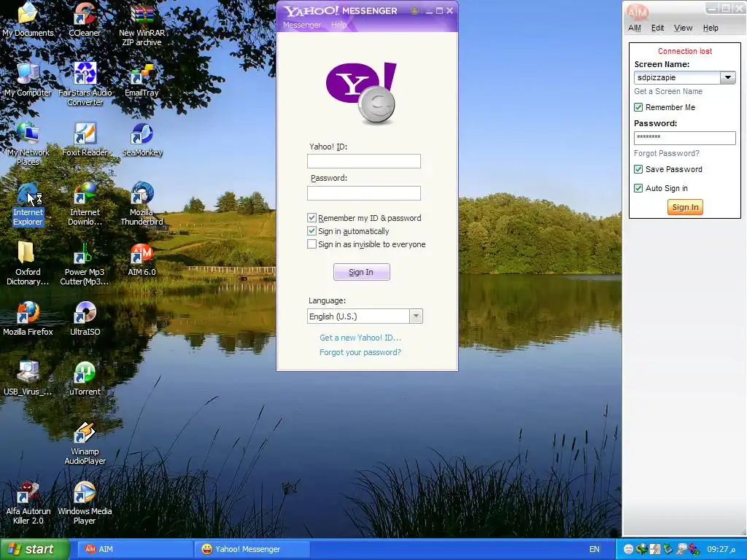
Task: Disable Auto Sign in checkbox in AIM
Action: 638,188
